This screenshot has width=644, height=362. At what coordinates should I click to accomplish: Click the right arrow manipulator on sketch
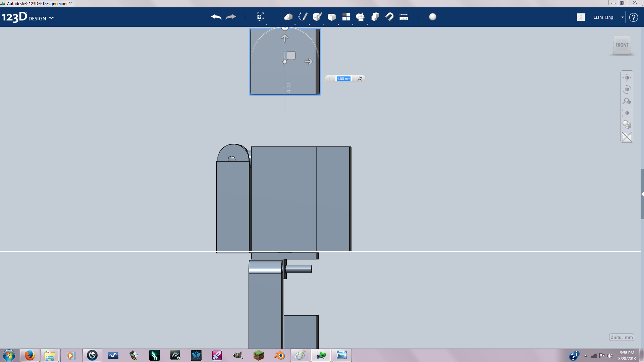(308, 62)
